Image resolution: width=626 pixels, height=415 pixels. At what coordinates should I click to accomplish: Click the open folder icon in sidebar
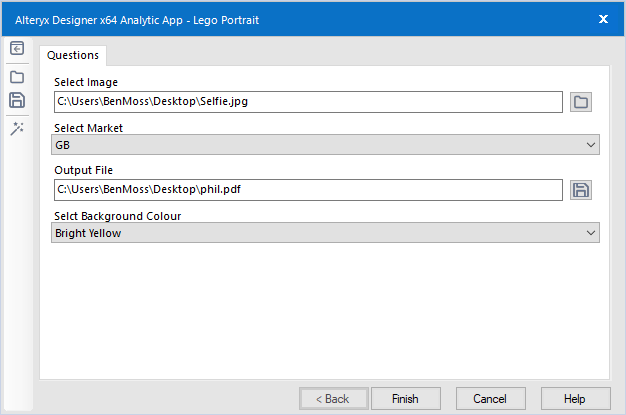[x=17, y=77]
